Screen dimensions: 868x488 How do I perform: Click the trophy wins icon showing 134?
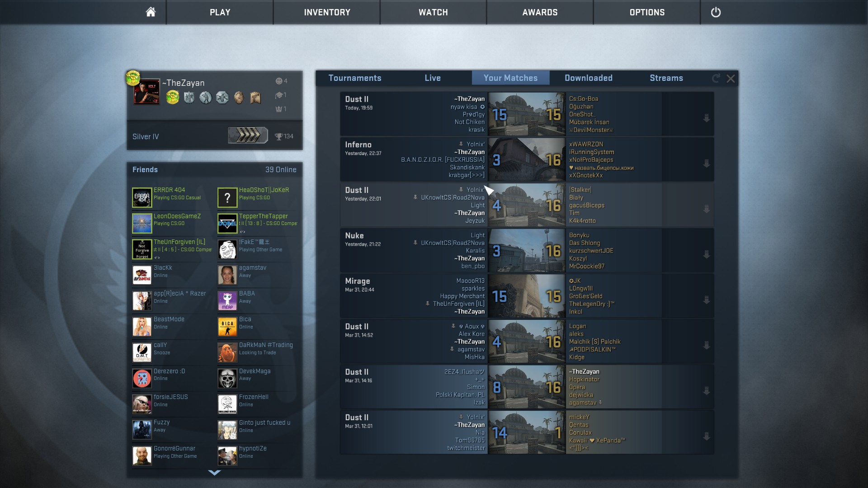[x=279, y=136]
